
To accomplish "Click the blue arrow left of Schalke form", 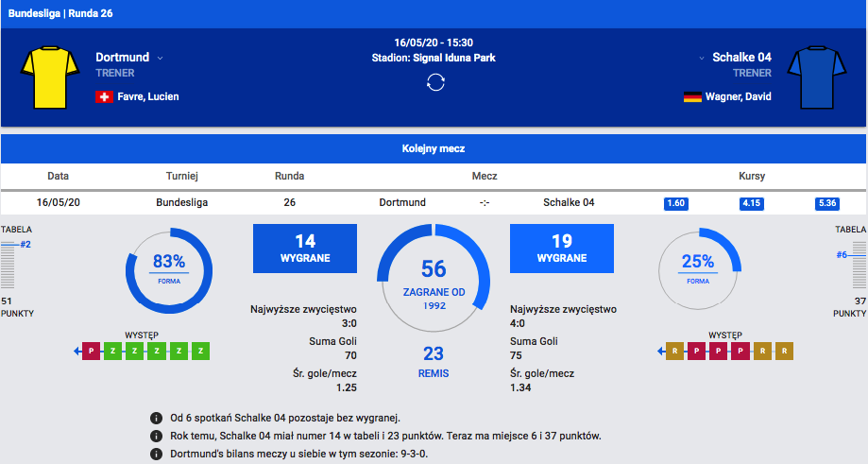I will 660,351.
